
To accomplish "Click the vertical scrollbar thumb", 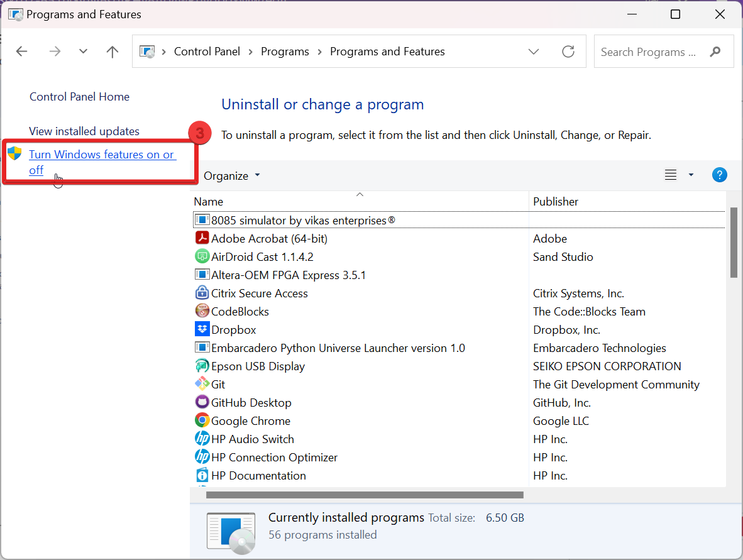I will pos(734,242).
